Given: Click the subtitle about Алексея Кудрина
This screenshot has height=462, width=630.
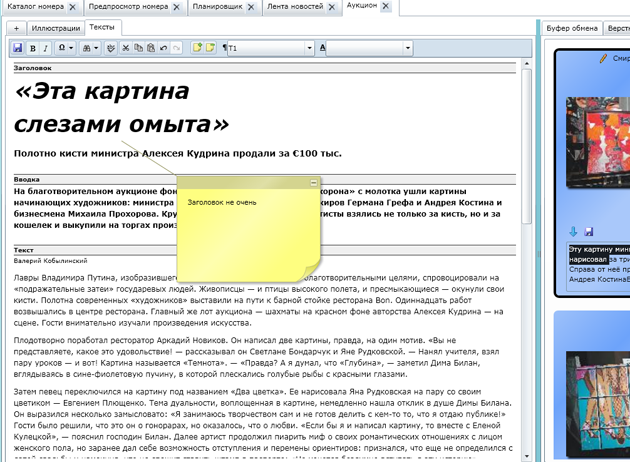Looking at the screenshot, I should [178, 153].
